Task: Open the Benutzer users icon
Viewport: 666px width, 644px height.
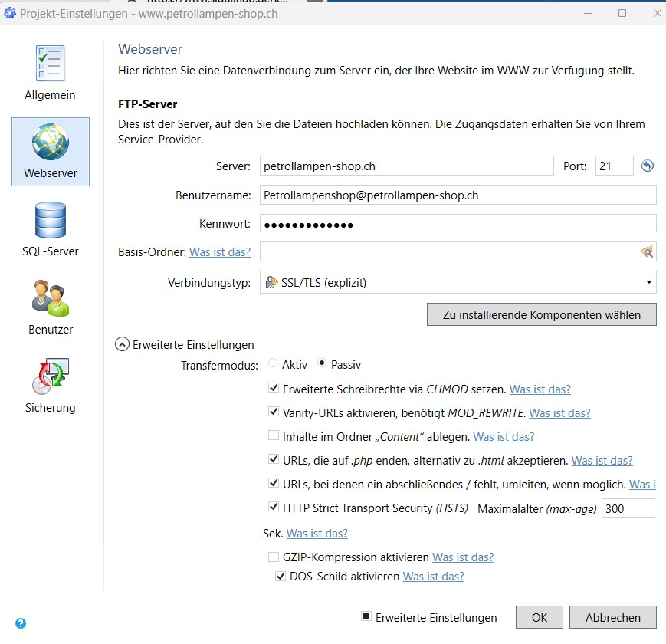Action: [x=50, y=299]
